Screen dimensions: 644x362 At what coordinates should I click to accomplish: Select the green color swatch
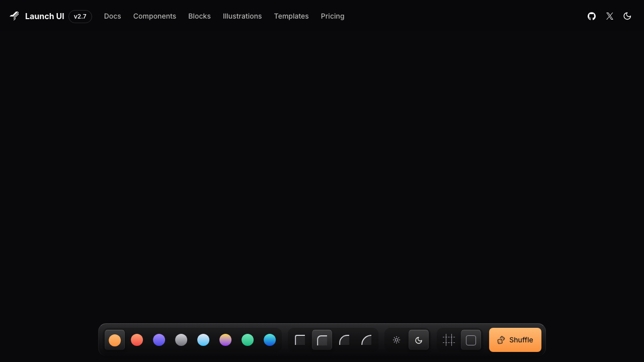click(x=248, y=340)
